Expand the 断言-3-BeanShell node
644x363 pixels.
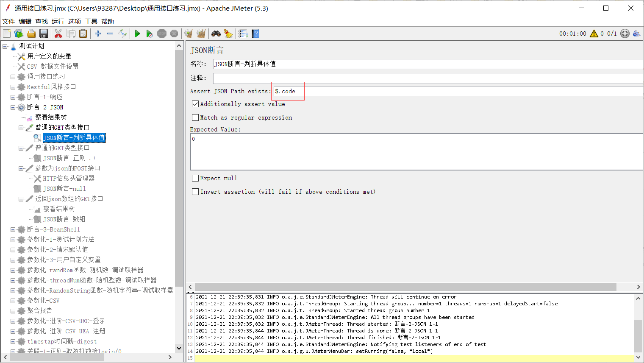(x=13, y=229)
